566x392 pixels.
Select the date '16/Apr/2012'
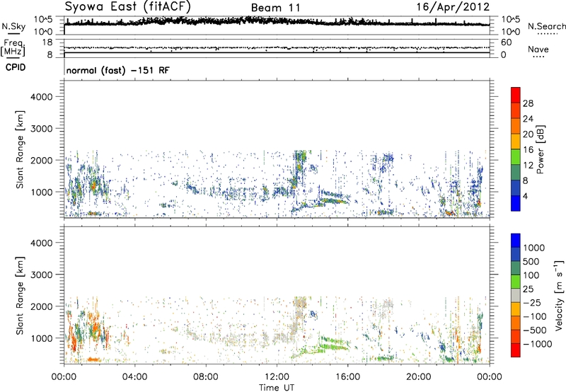click(453, 7)
